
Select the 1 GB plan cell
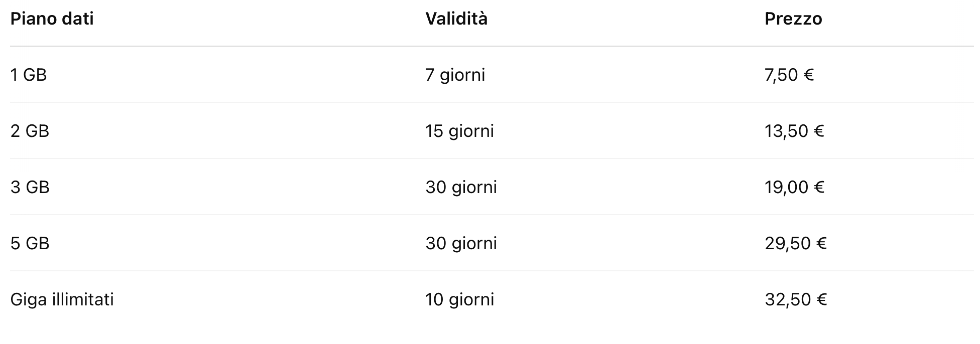click(29, 75)
